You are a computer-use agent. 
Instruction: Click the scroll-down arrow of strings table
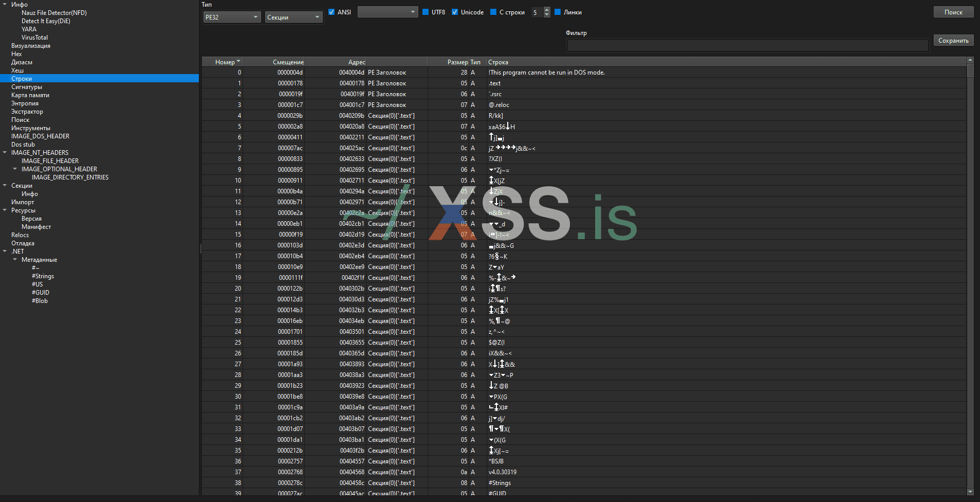click(970, 492)
